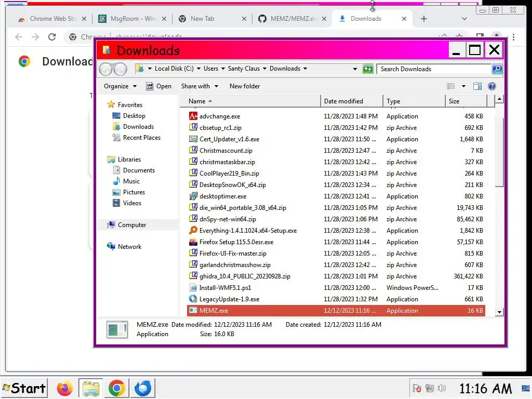This screenshot has width=532, height=399.
Task: Open Chrome from the taskbar
Action: (x=117, y=389)
